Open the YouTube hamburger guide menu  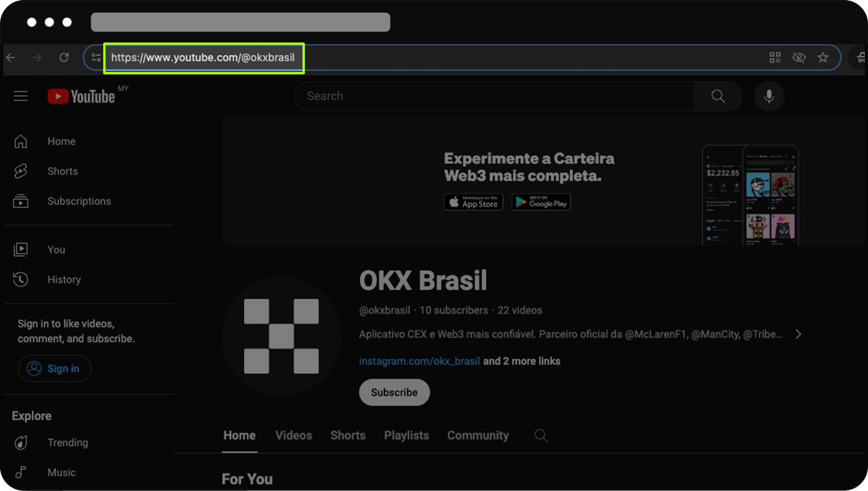coord(21,96)
